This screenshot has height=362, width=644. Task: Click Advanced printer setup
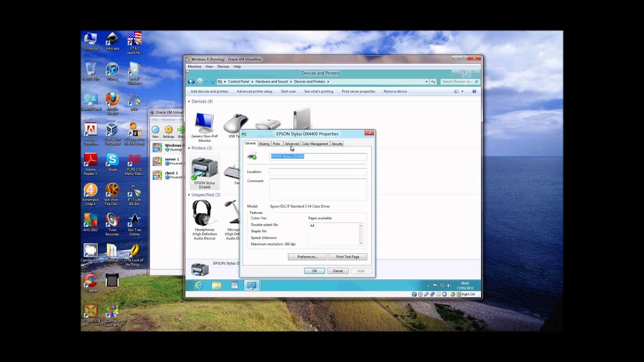coord(255,92)
